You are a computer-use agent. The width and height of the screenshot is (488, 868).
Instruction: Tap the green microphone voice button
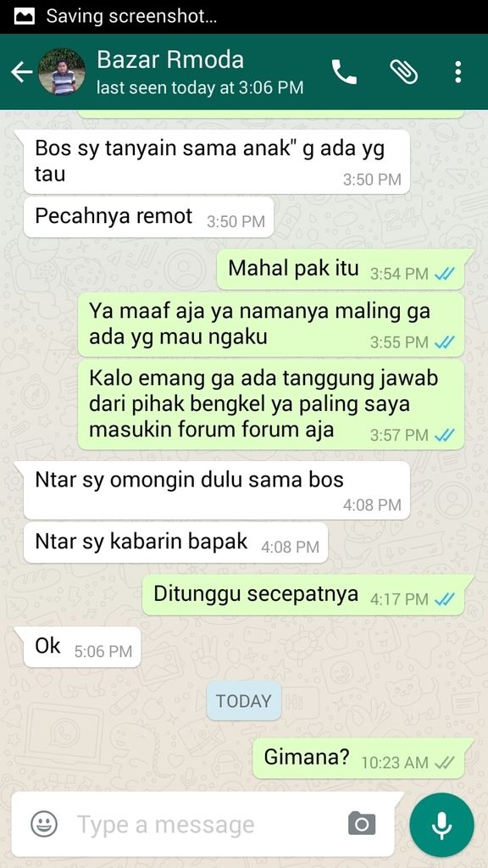pos(441,825)
